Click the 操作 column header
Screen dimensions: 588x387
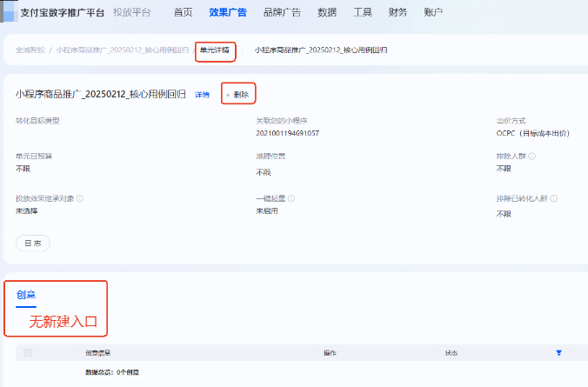click(330, 353)
